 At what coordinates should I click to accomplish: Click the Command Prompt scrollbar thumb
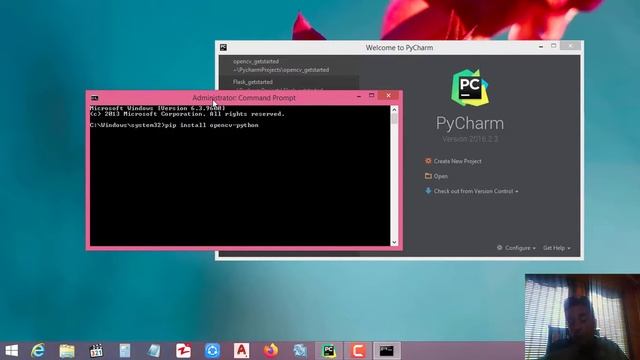coord(394,119)
